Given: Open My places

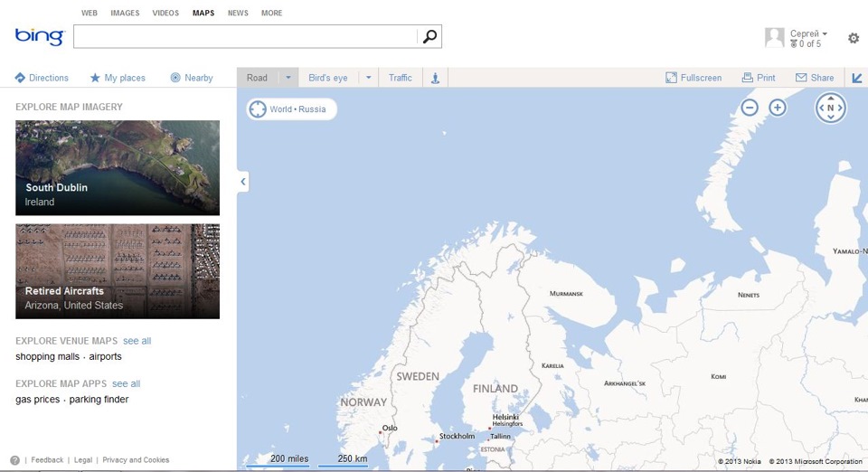Looking at the screenshot, I should tap(118, 78).
